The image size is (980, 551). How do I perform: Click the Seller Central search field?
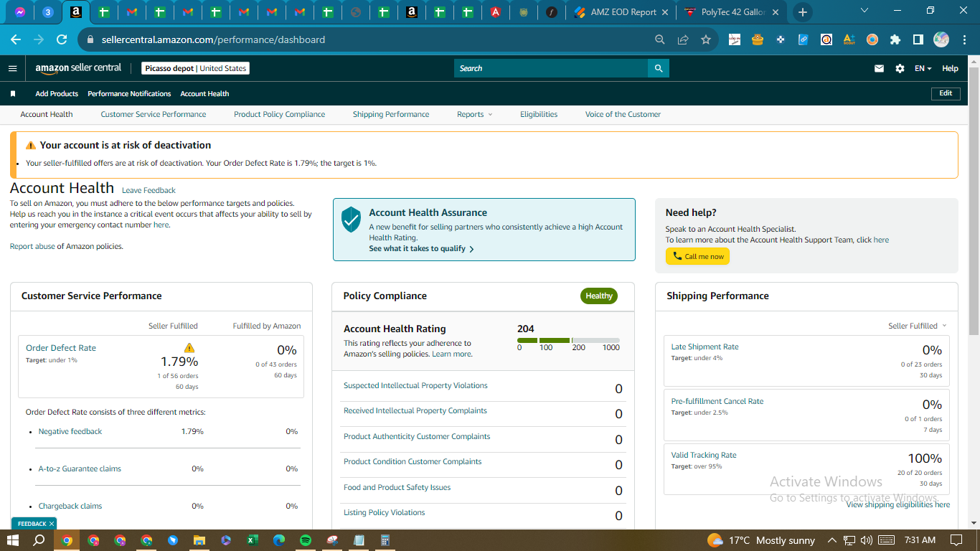pyautogui.click(x=551, y=68)
